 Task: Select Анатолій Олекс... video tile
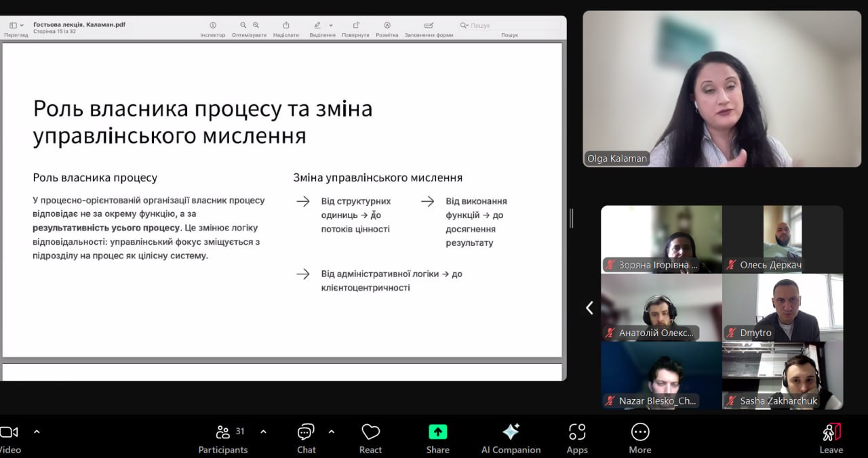pyautogui.click(x=661, y=308)
